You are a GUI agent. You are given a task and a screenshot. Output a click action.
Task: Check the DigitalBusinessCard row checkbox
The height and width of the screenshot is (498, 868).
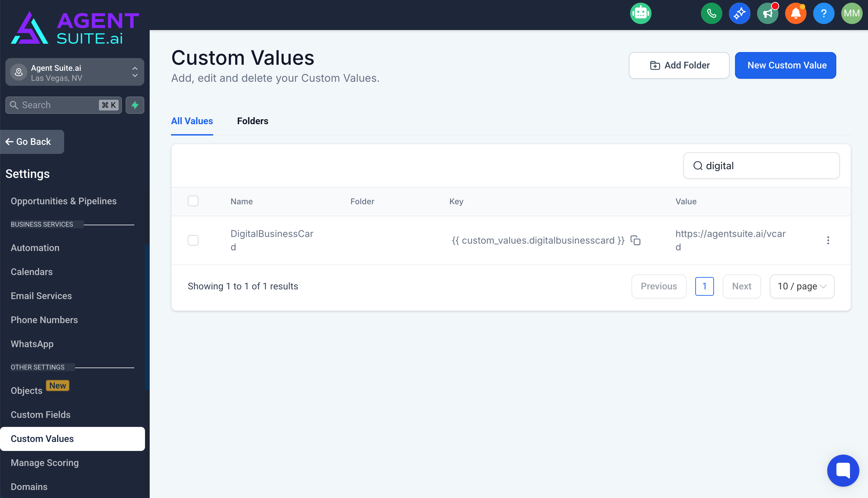pos(193,240)
